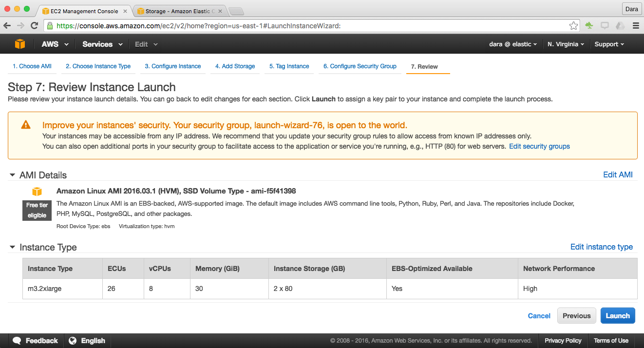This screenshot has height=348, width=644.
Task: Open the Privacy Policy link
Action: [563, 341]
